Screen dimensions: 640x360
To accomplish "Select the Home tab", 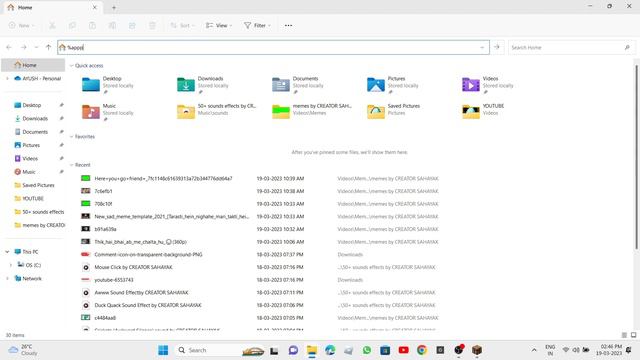I will 52,7.
